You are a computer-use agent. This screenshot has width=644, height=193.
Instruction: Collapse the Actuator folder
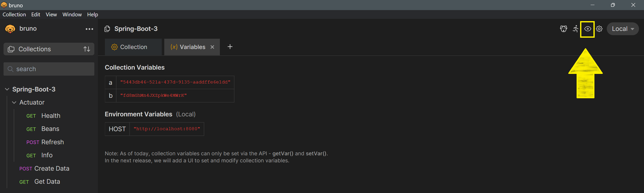(x=14, y=102)
